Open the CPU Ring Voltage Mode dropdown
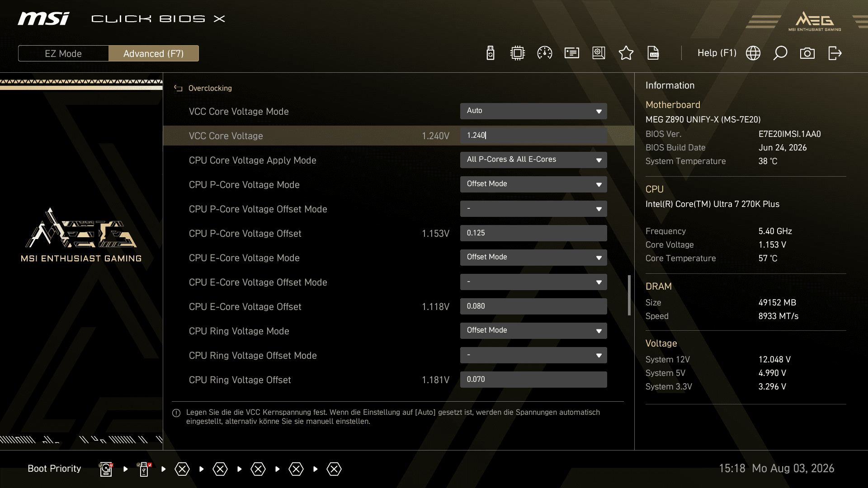The image size is (868, 488). point(533,331)
